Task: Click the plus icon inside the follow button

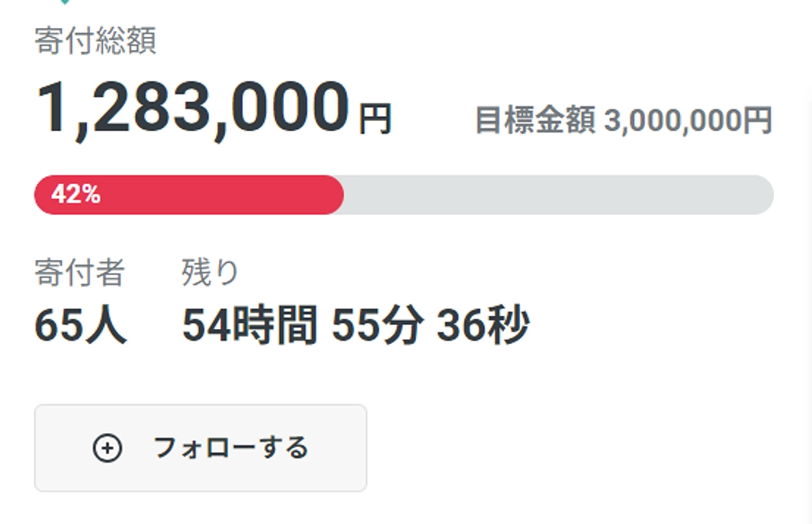Action: pyautogui.click(x=107, y=448)
